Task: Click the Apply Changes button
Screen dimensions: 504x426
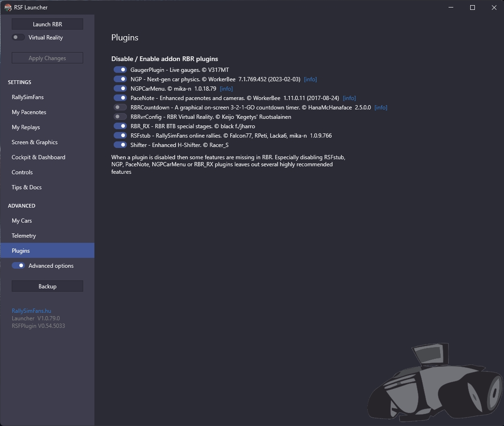Action: (47, 58)
